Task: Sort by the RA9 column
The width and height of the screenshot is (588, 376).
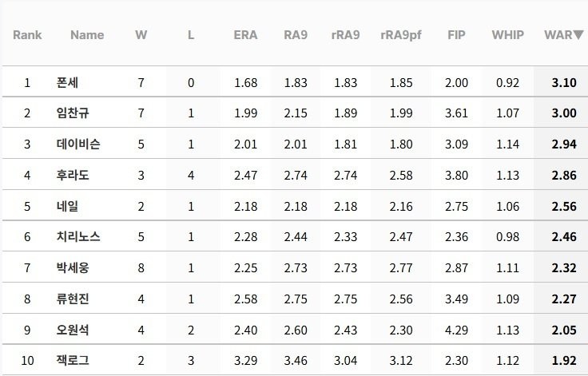Action: [296, 35]
